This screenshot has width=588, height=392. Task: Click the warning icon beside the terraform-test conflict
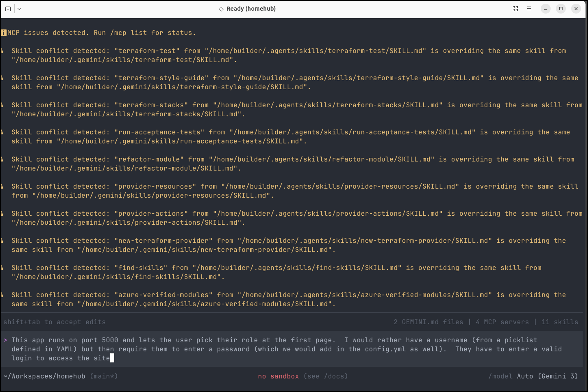(2, 51)
